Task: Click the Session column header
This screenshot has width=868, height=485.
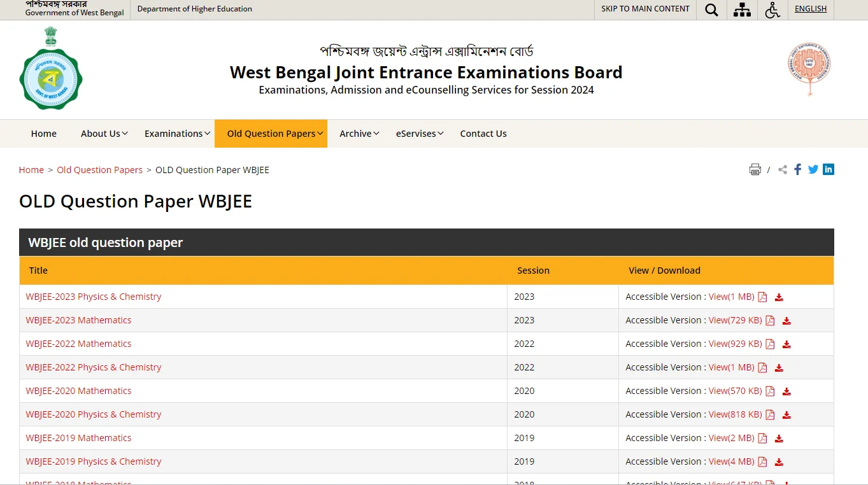Action: (533, 271)
